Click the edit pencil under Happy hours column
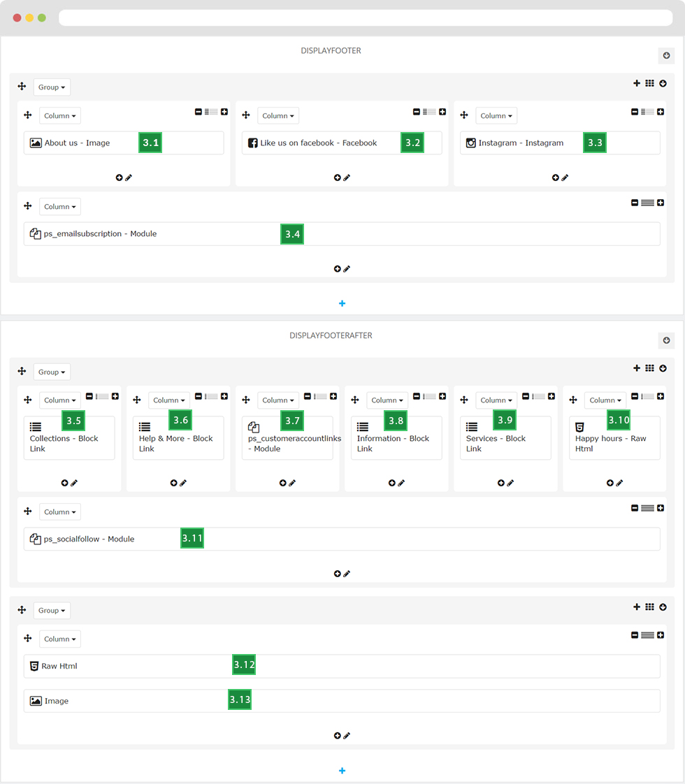The width and height of the screenshot is (685, 784). 619,483
